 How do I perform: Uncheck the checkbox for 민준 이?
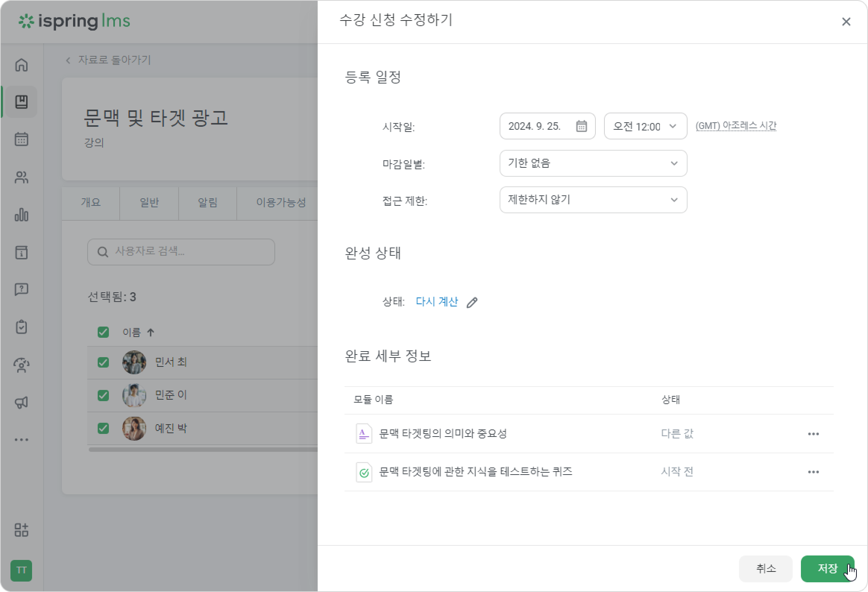pos(103,395)
